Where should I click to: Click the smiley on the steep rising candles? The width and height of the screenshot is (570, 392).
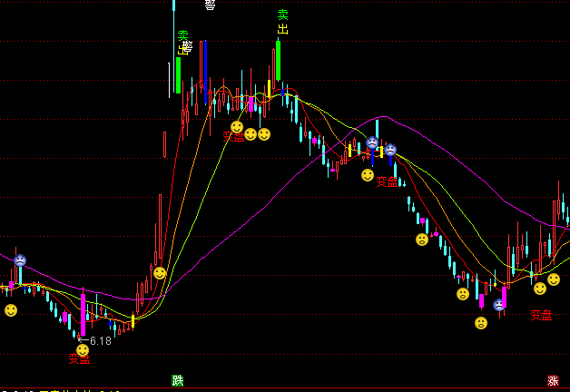160,272
